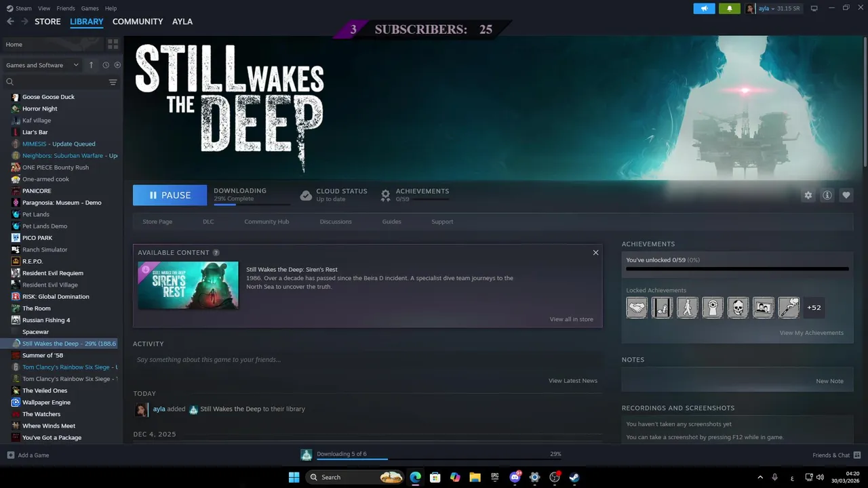Open the Discussions tab
868x488 pixels.
coord(336,222)
